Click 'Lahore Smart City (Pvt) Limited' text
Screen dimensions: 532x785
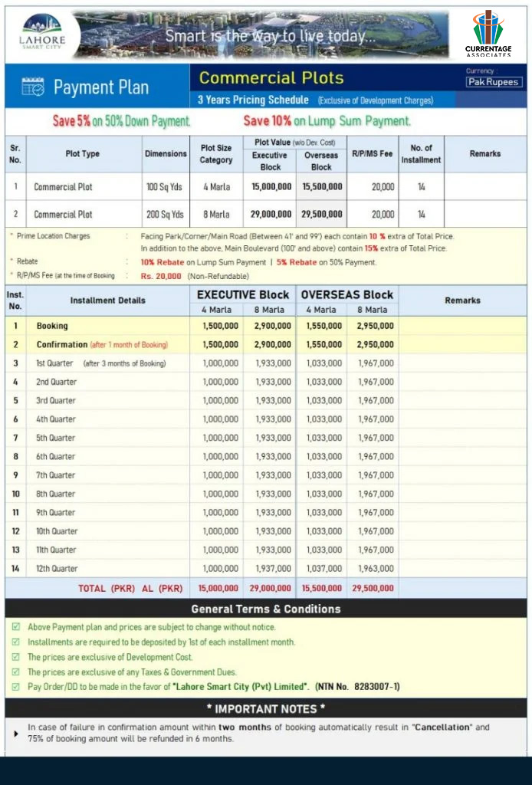point(240,686)
